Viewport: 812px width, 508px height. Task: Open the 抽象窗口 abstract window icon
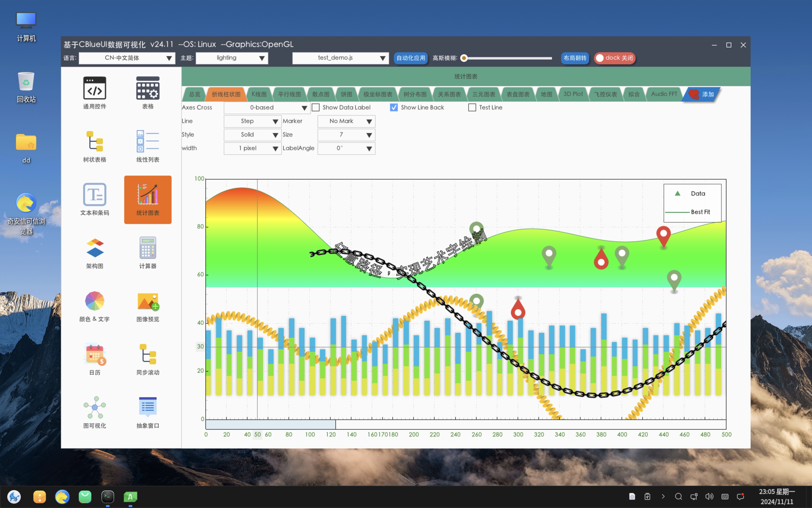[148, 413]
